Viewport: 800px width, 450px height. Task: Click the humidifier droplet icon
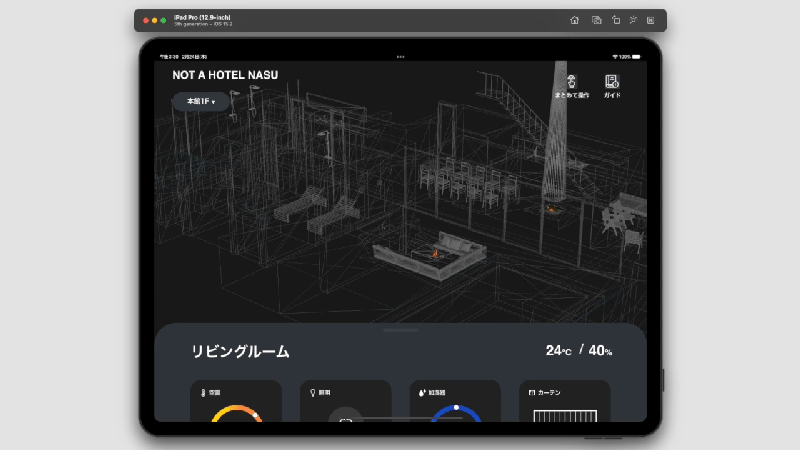[422, 393]
